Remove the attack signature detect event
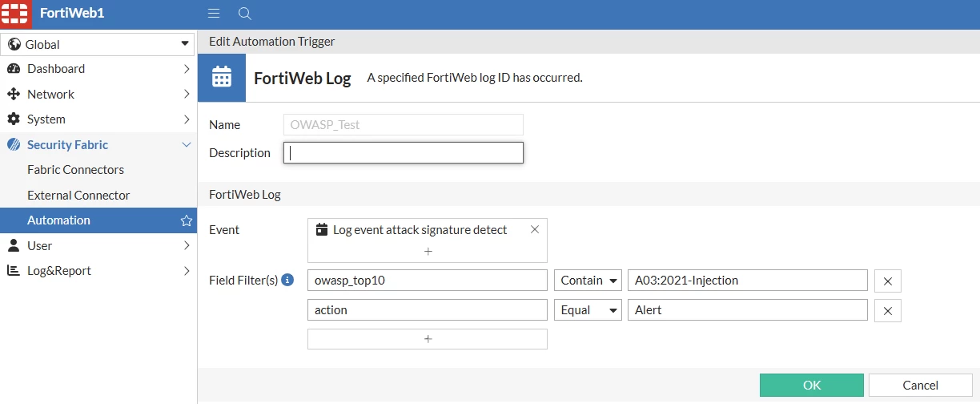980x404 pixels. 535,229
